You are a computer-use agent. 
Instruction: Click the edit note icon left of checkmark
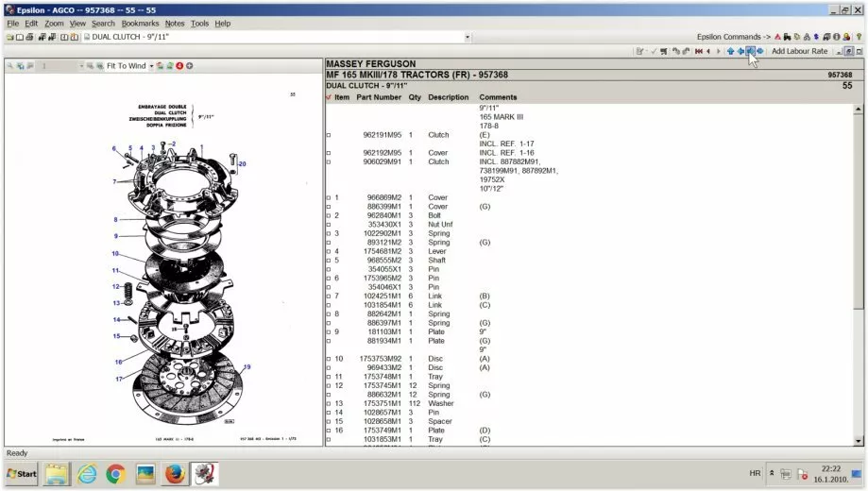[640, 51]
